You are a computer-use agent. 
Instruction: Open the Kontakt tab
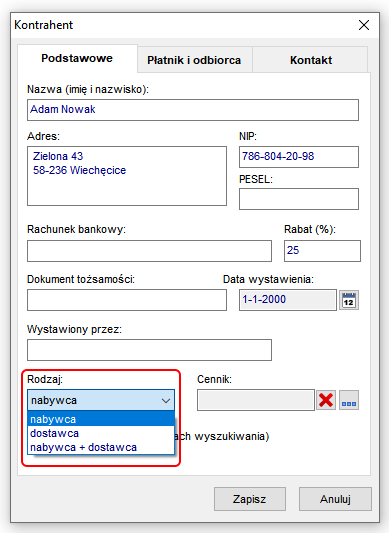click(311, 60)
